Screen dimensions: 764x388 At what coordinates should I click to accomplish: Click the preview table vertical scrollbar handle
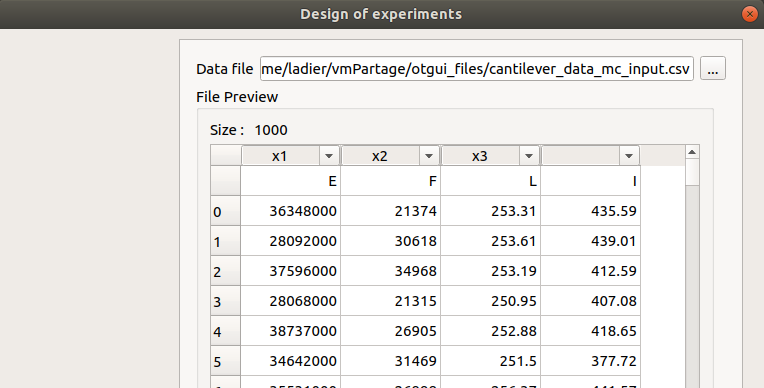(x=692, y=172)
